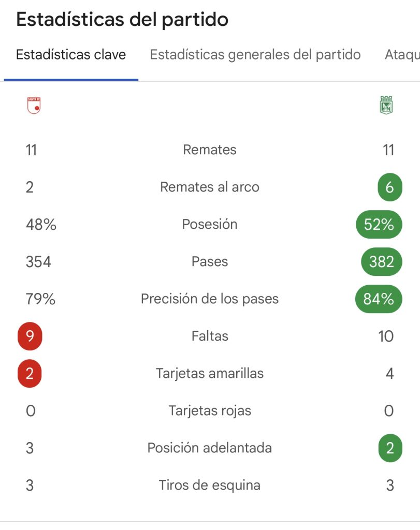Select the partially visible Ataque tab
Viewport: 420px width, 530px height.
tap(402, 55)
